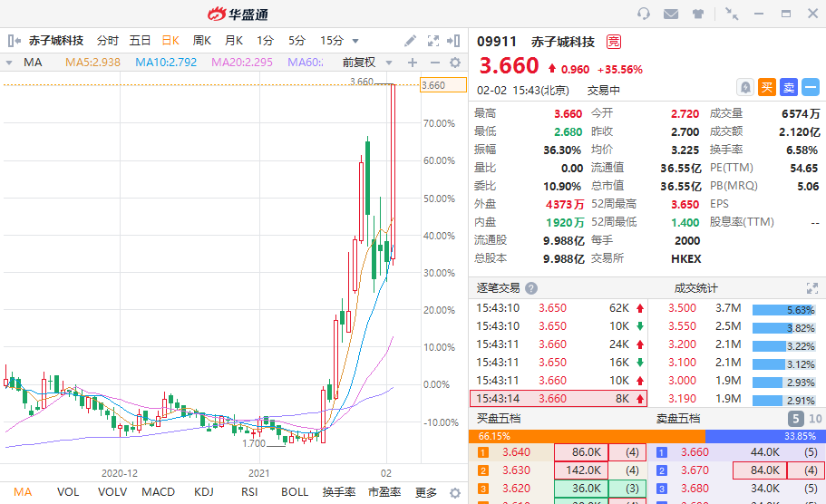Click the MA5:2.938 legend label

coord(92,63)
